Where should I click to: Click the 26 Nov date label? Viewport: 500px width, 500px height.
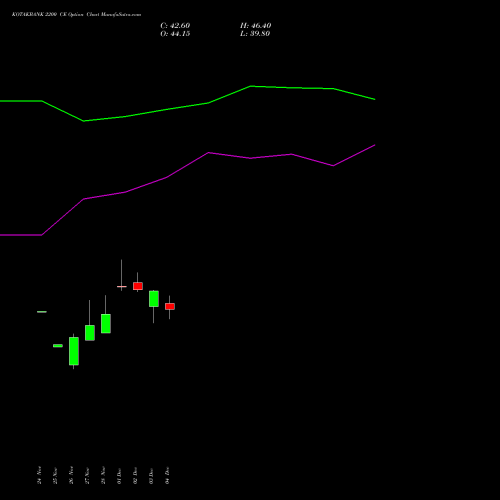coord(71,475)
